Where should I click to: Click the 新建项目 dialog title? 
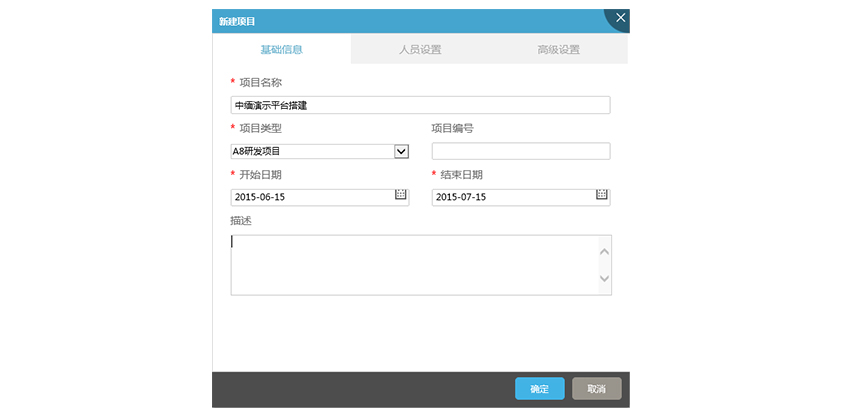[x=237, y=21]
